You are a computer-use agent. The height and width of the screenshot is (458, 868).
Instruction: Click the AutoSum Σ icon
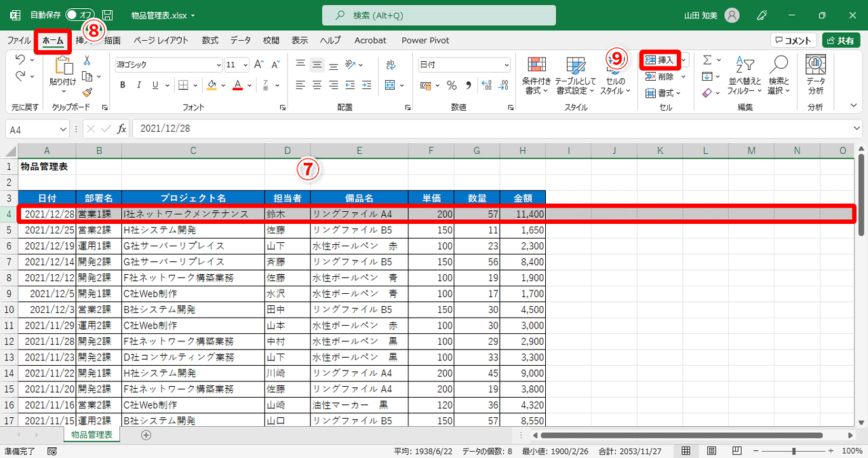(x=707, y=60)
